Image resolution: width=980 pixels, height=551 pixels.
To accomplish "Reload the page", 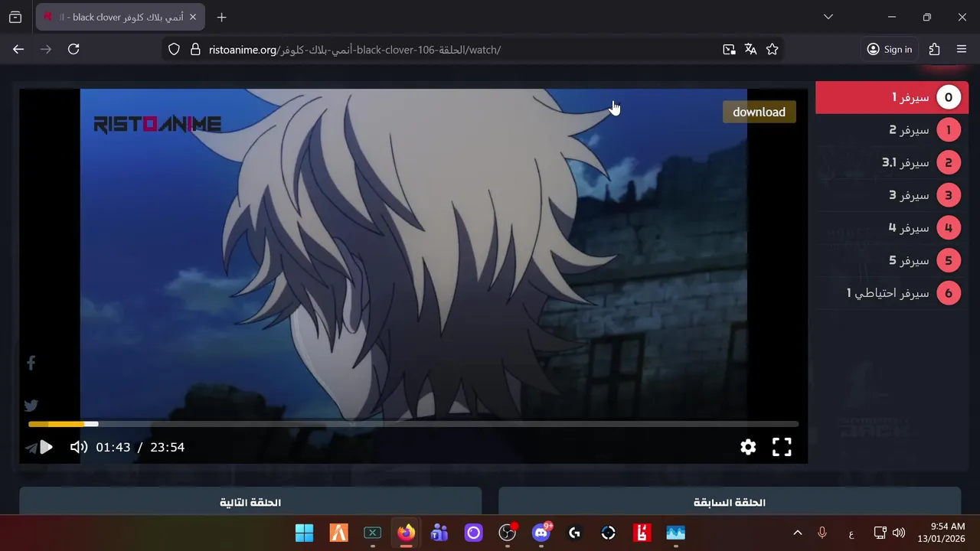I will click(x=73, y=49).
